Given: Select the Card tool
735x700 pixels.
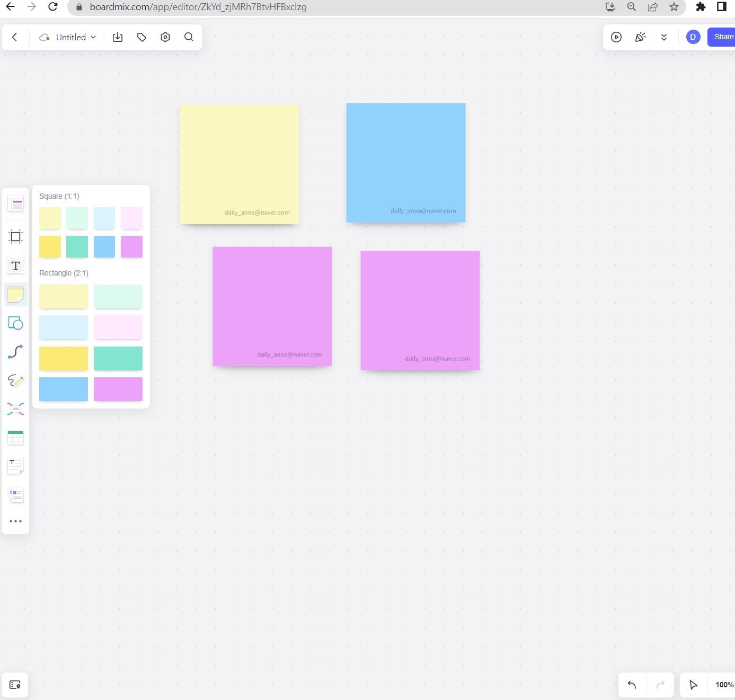Looking at the screenshot, I should (15, 495).
